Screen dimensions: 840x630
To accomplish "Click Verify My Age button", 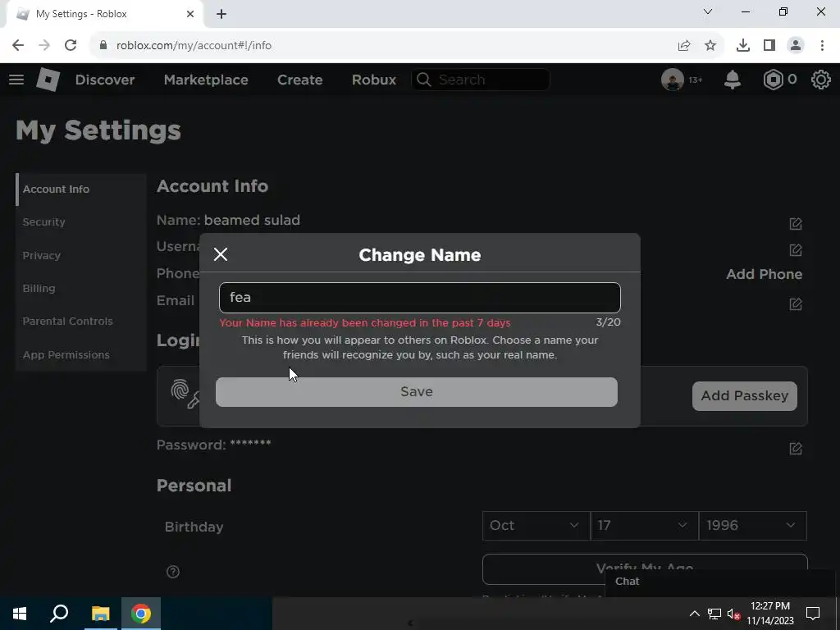I will pyautogui.click(x=645, y=568).
